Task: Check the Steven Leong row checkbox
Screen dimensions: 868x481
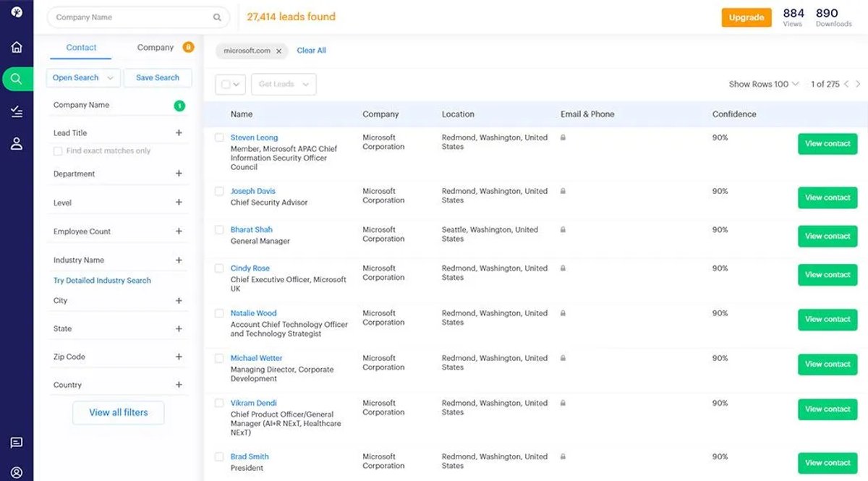Action: click(x=219, y=137)
